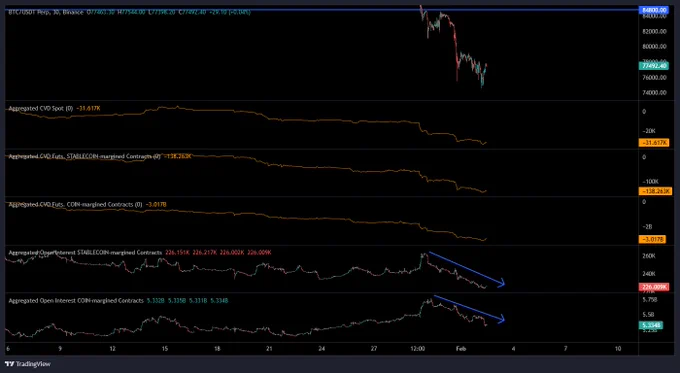Click the blue 84800.00 price tag
The width and height of the screenshot is (680, 373).
tap(654, 10)
